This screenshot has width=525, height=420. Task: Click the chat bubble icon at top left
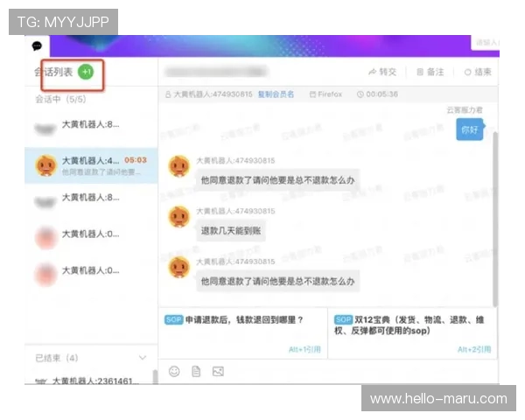pos(37,45)
